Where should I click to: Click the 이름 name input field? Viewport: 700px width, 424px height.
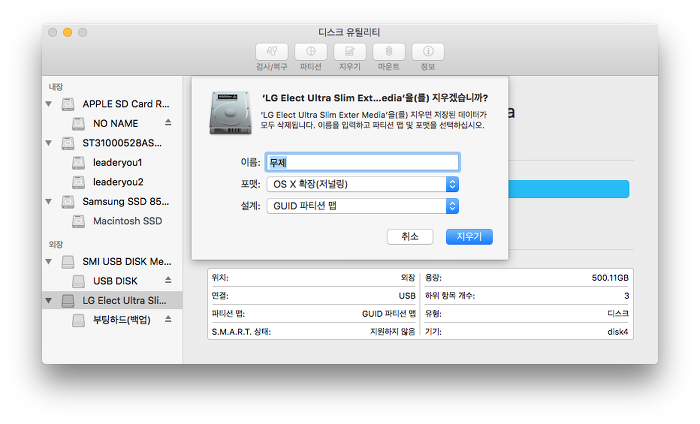362,162
